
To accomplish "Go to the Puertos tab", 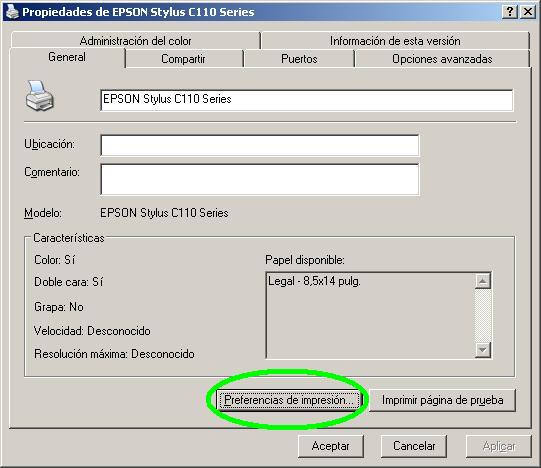I will pyautogui.click(x=299, y=59).
